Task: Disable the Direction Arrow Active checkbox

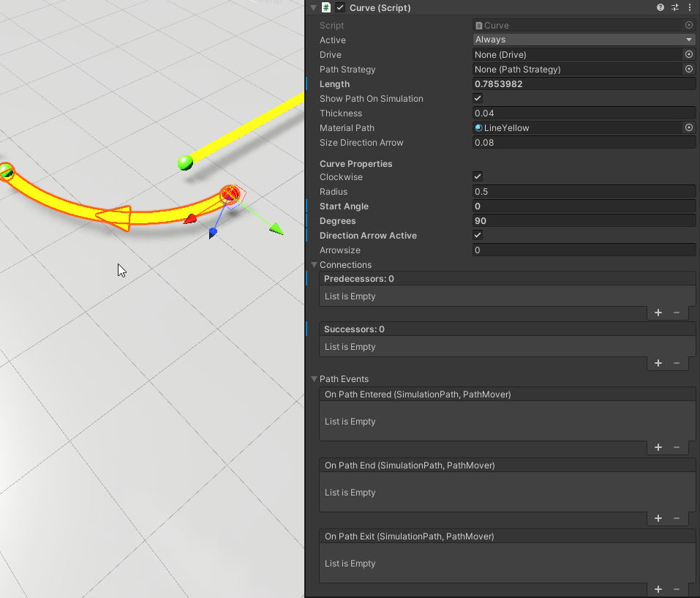Action: (478, 236)
